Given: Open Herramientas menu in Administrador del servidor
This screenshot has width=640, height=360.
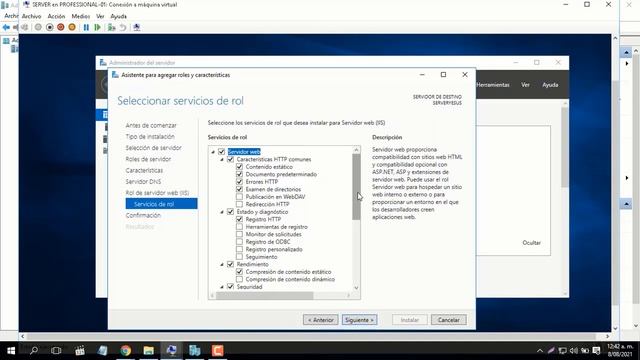Looking at the screenshot, I should pos(493,85).
